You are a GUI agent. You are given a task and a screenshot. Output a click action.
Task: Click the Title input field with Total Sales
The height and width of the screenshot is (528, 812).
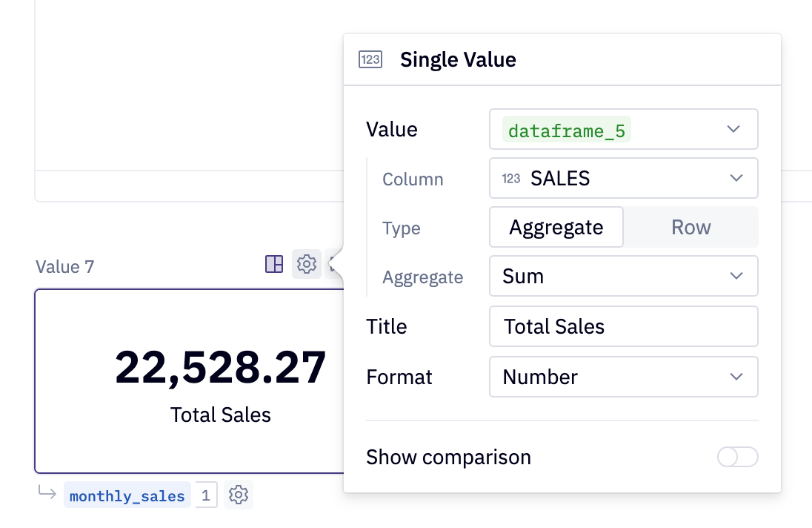[x=623, y=327]
